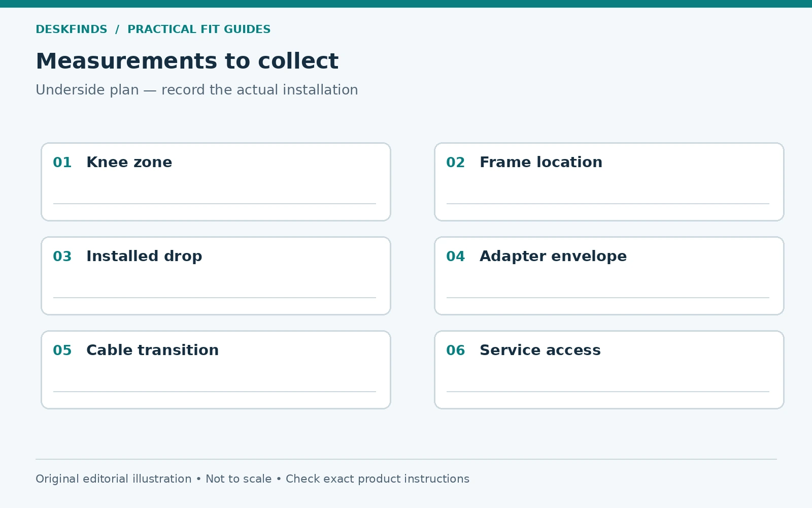Screen dimensions: 812x508
Task: Click the 02 number label
Action: click(456, 163)
